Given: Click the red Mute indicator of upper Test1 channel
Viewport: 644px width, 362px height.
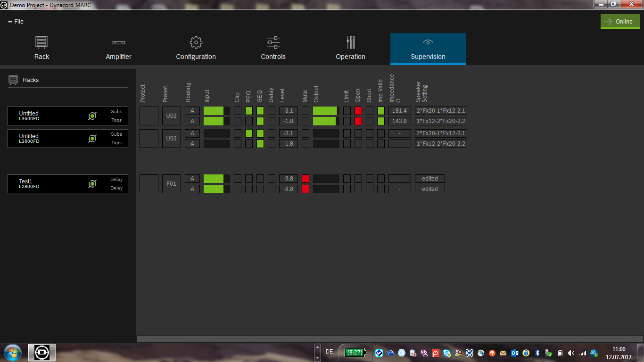Looking at the screenshot, I should (305, 179).
